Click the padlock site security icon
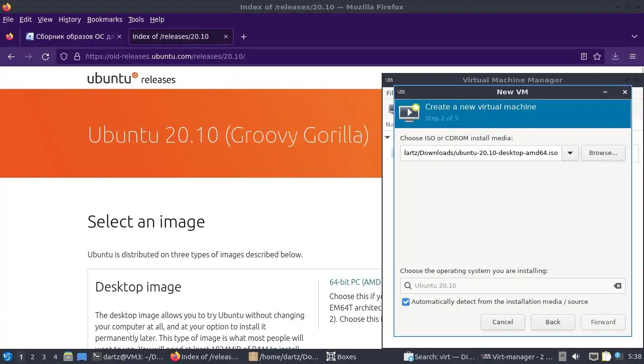Viewport: 644px width, 364px height. (77, 56)
